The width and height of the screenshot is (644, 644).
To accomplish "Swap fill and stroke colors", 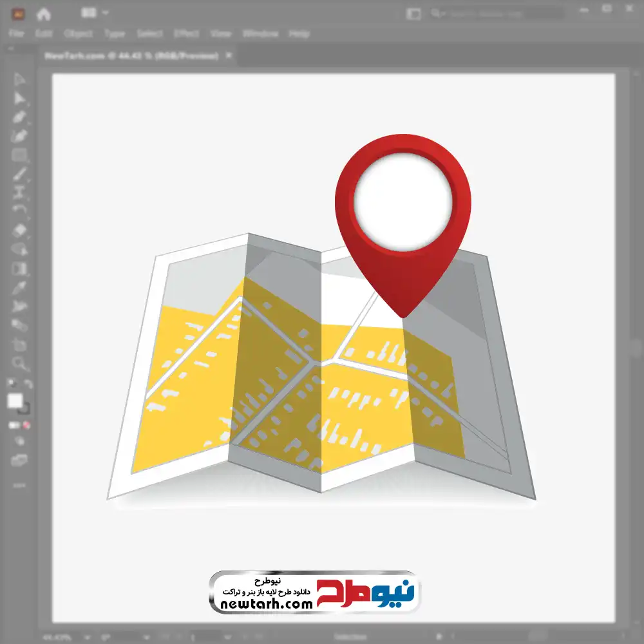I will coord(28,384).
